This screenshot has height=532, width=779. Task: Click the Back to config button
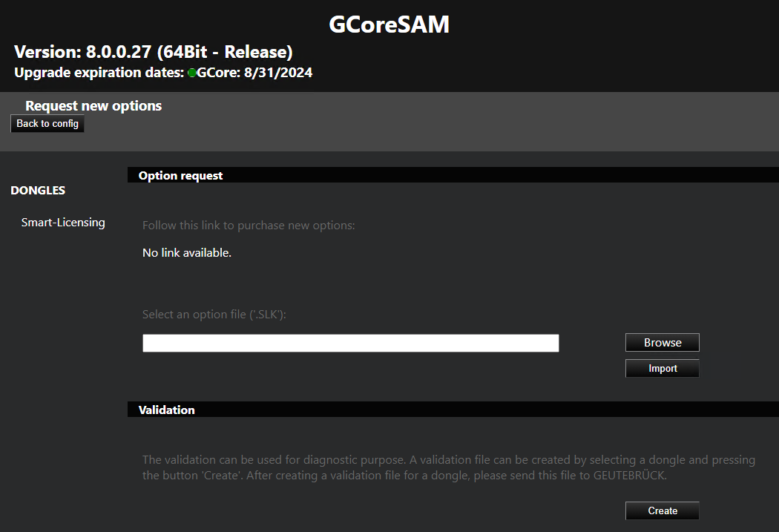pos(47,124)
